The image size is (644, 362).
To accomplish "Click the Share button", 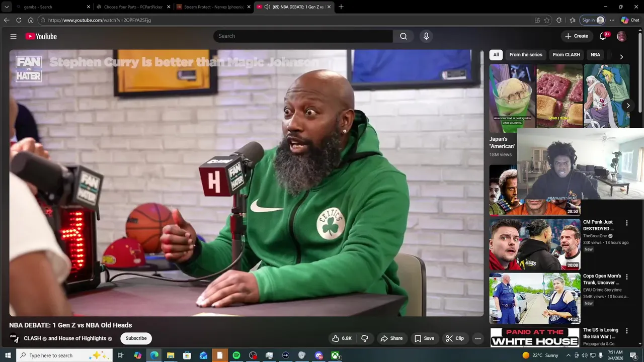I will [x=391, y=338].
